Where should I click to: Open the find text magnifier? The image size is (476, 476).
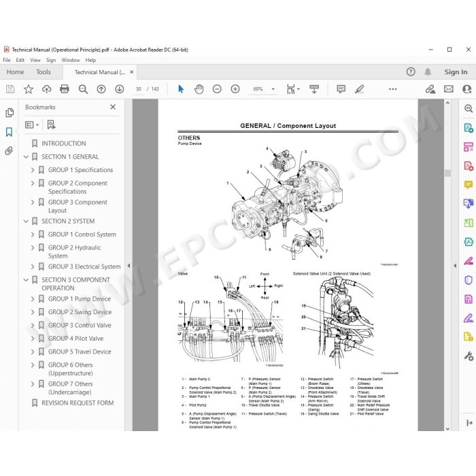83,89
